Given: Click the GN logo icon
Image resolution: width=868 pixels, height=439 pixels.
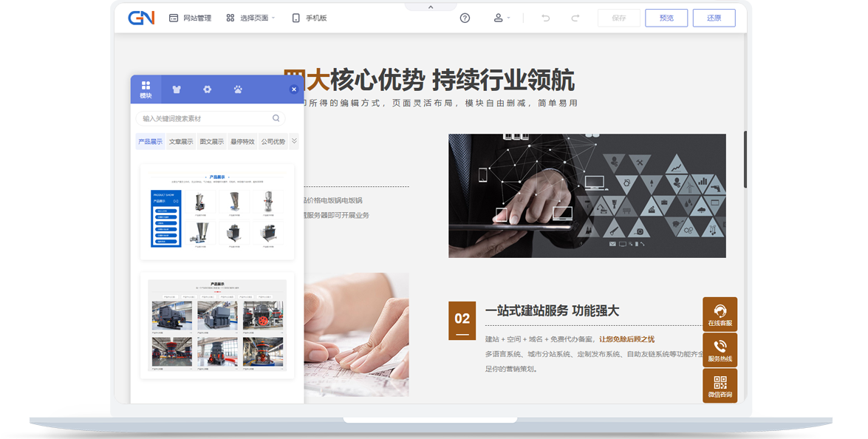Looking at the screenshot, I should [x=140, y=18].
